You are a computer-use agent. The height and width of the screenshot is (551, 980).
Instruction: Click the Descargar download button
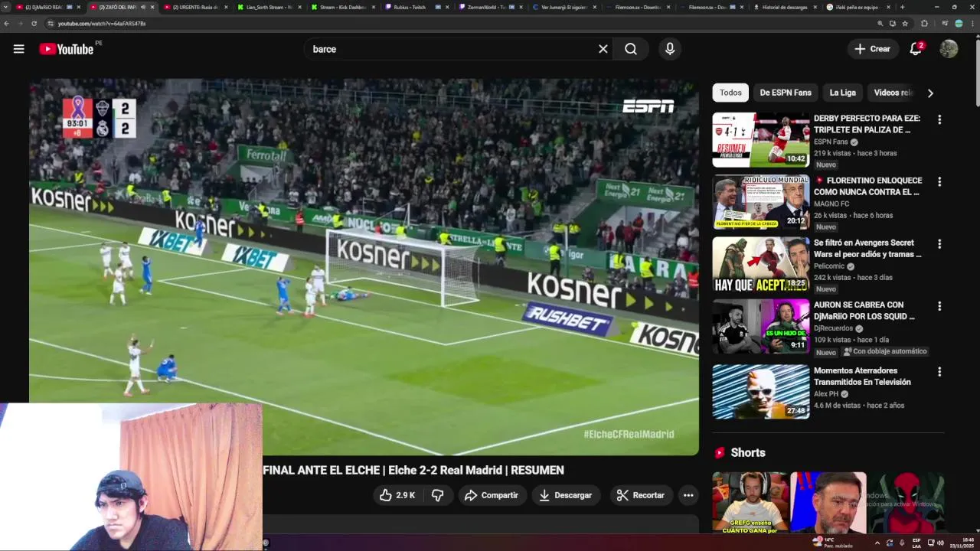point(565,495)
